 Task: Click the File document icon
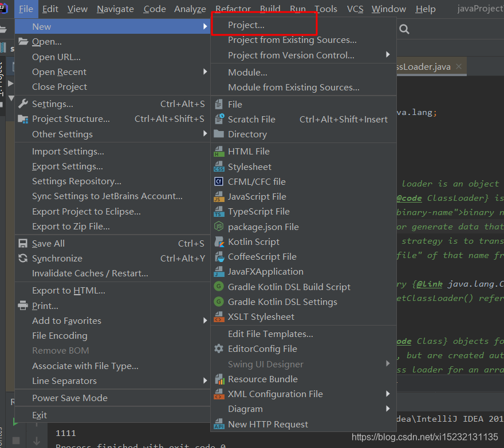(219, 104)
